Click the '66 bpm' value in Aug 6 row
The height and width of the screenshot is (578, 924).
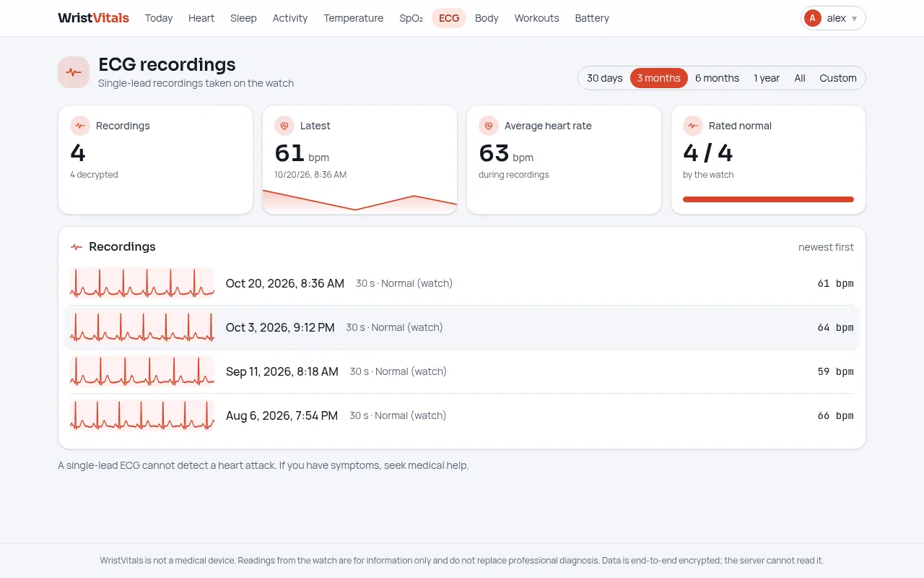click(x=835, y=415)
